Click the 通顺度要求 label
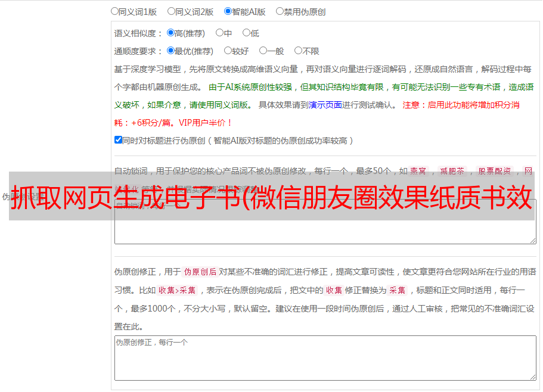543x392 pixels. pyautogui.click(x=138, y=51)
